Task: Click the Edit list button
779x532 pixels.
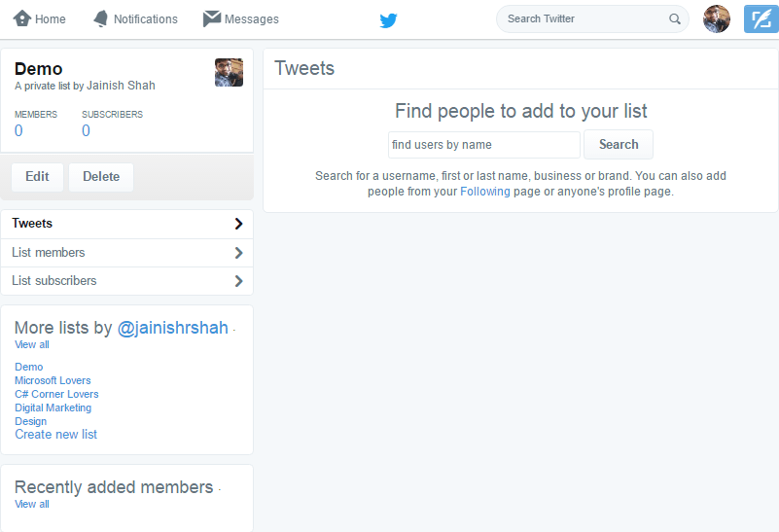Action: (37, 177)
